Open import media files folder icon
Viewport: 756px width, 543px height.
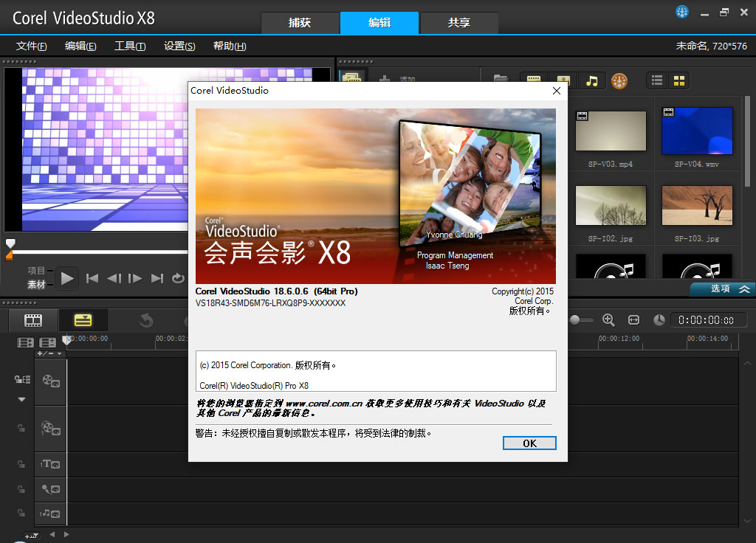point(501,80)
